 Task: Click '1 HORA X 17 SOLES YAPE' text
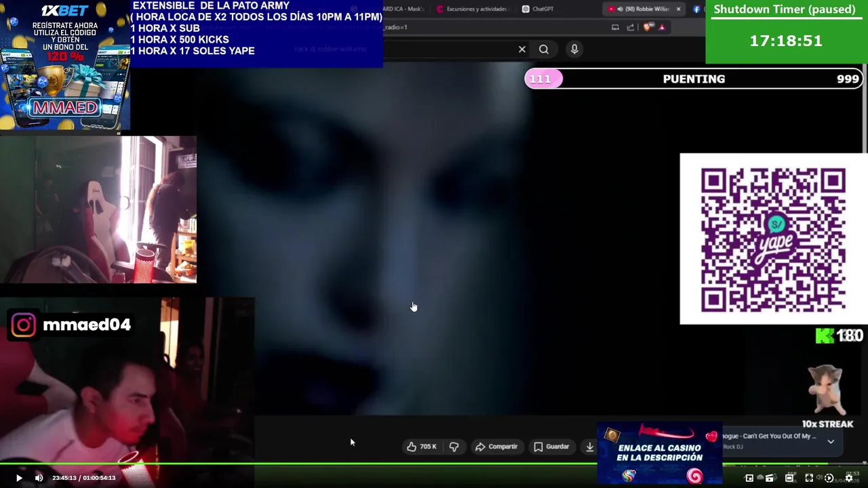[x=193, y=51]
